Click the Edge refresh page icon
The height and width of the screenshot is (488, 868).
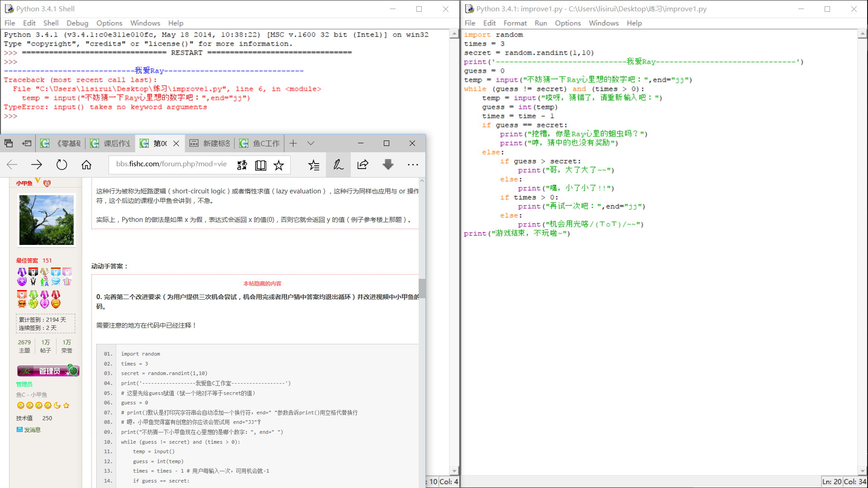coord(61,165)
